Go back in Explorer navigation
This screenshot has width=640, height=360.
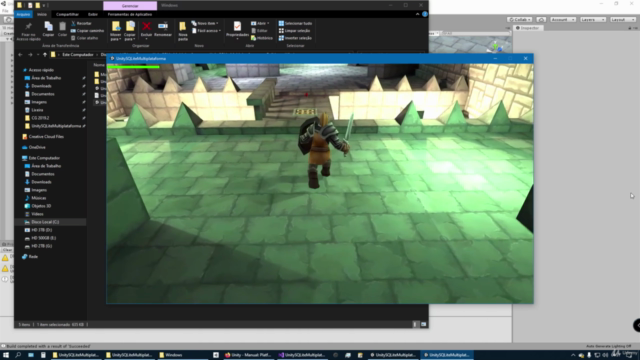[x=20, y=55]
